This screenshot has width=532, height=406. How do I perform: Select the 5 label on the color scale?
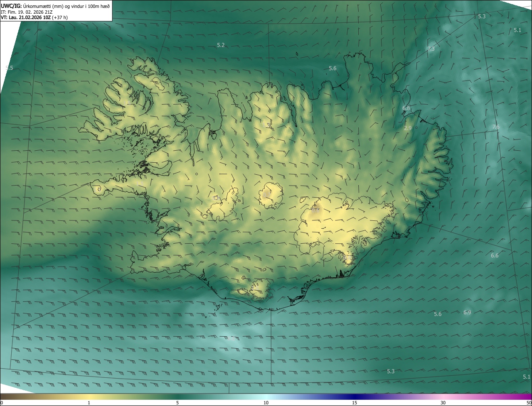[177, 403]
